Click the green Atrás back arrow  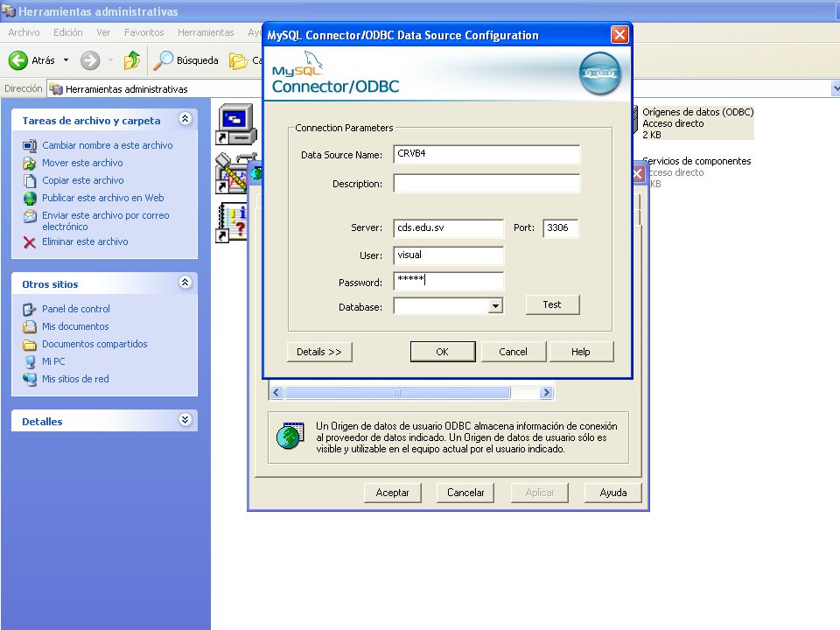click(18, 60)
